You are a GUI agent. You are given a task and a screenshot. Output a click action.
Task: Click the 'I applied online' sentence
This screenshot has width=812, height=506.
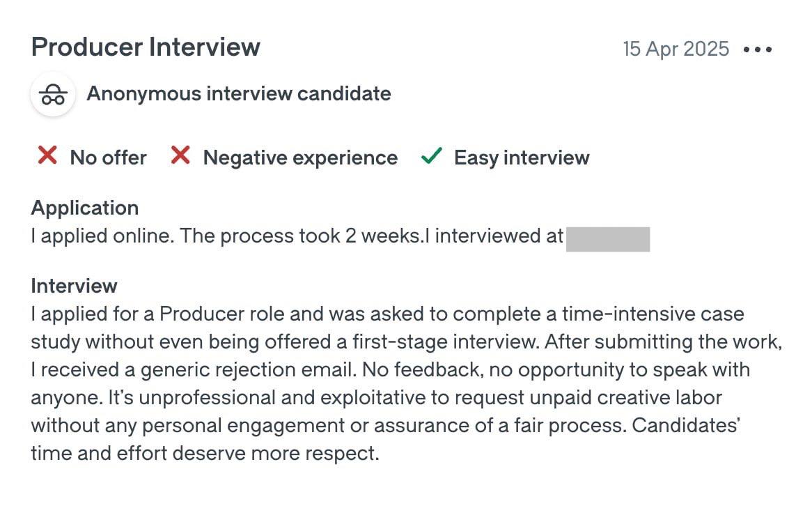pyautogui.click(x=102, y=237)
